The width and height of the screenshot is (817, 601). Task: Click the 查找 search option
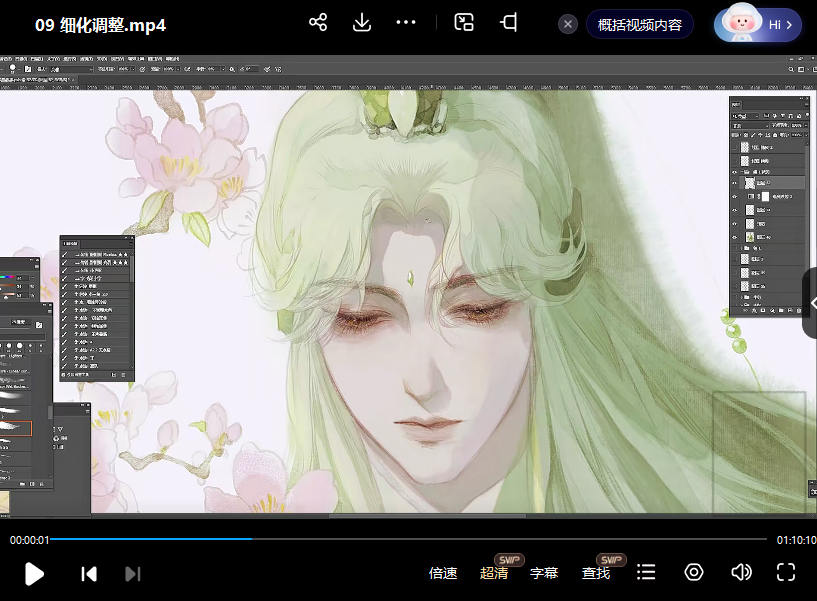coord(596,573)
